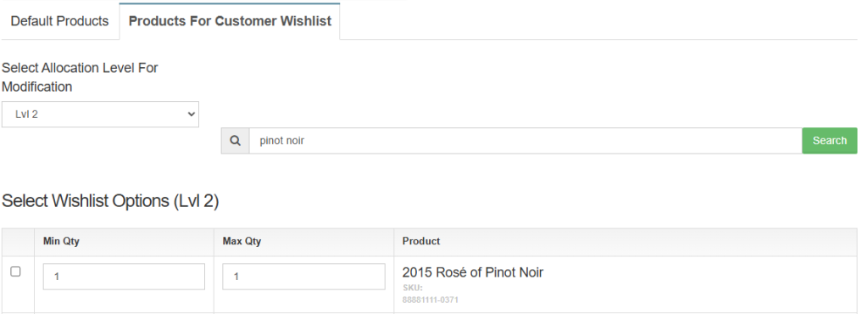Click the 2015 Rosé of Pinot Noir product name

tap(473, 272)
